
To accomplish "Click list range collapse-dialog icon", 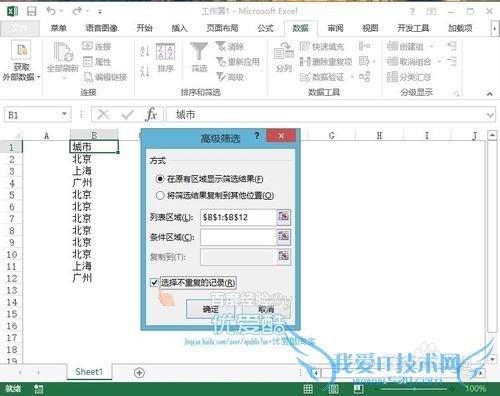I will point(284,217).
